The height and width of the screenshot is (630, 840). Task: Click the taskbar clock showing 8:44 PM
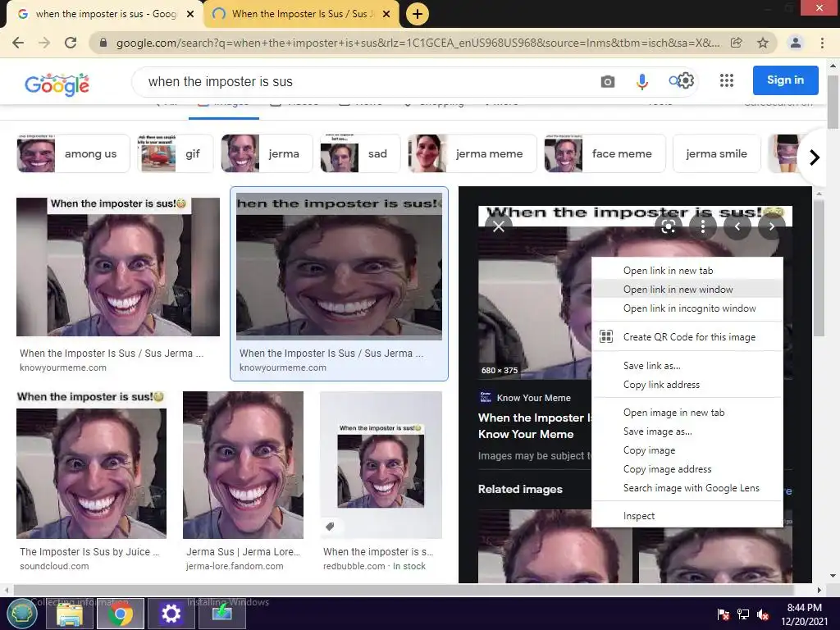[804, 614]
